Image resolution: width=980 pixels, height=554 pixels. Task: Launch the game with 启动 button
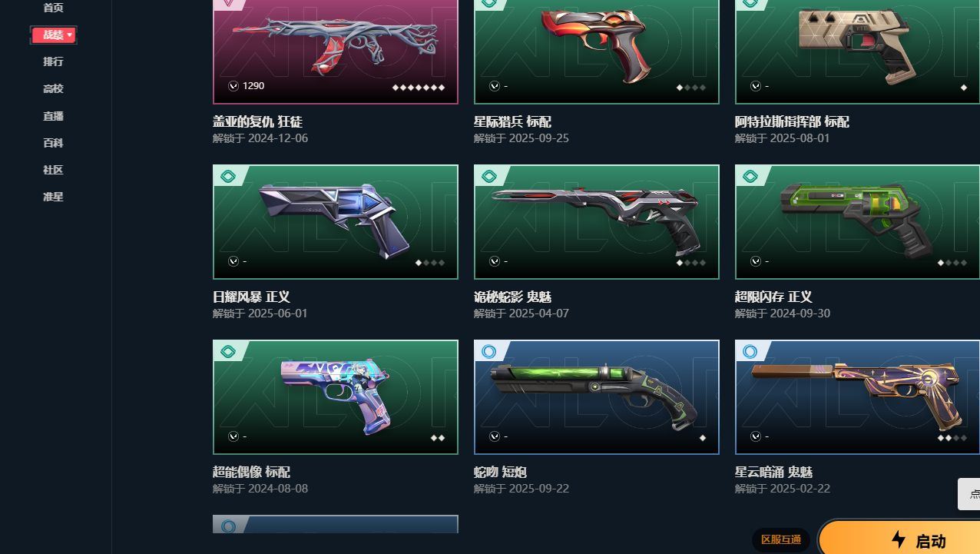pos(899,539)
